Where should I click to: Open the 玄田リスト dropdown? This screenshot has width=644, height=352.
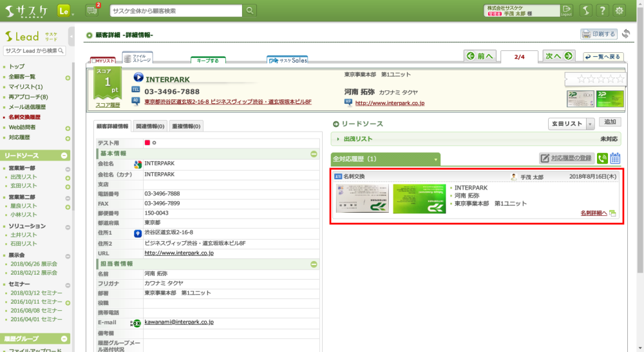point(590,124)
